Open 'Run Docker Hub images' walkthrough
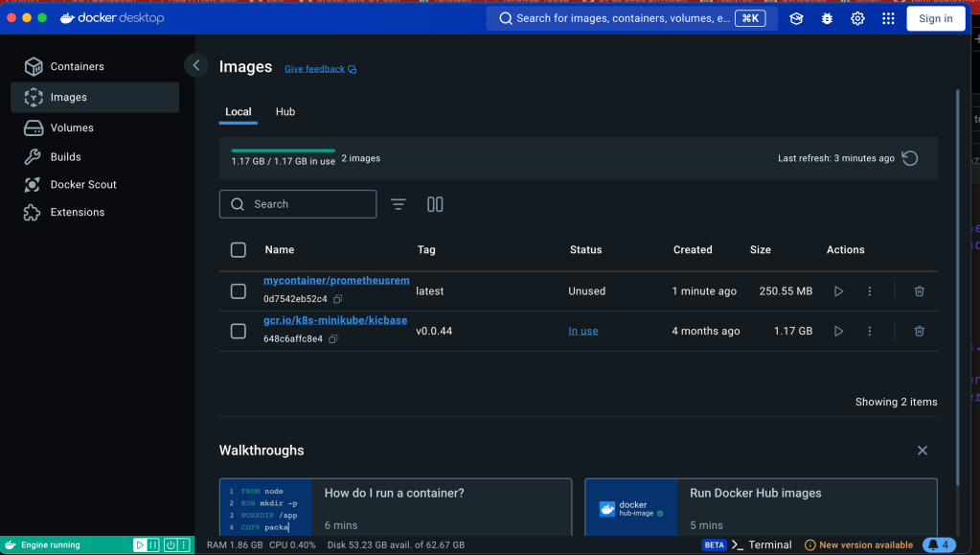This screenshot has height=555, width=980. click(761, 507)
